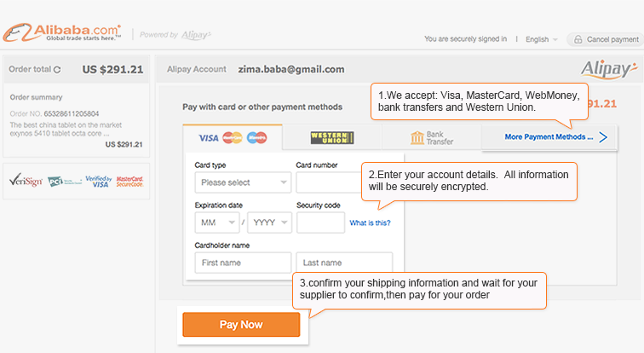Open the MM expiration month dropdown
The height and width of the screenshot is (353, 644).
[x=217, y=223]
